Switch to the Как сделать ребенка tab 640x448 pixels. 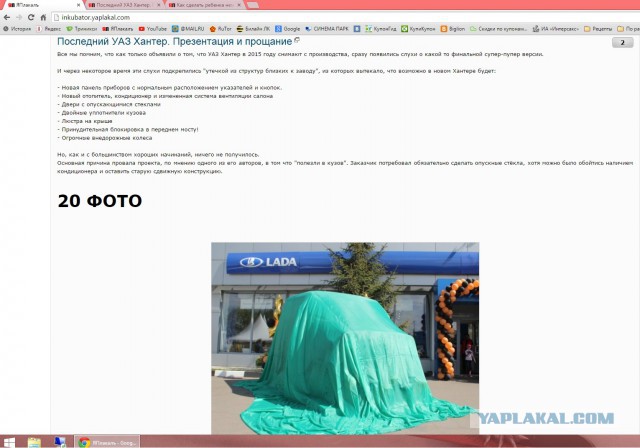click(x=203, y=5)
